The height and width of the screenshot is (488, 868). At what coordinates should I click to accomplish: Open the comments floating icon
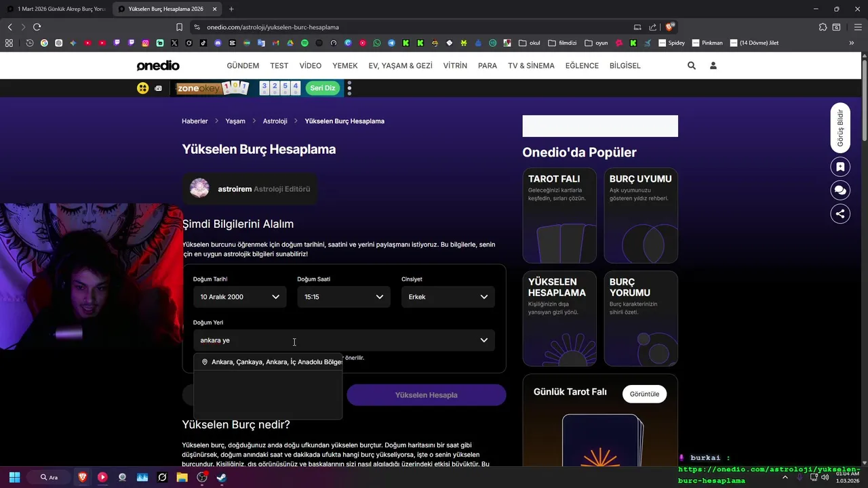(x=840, y=190)
